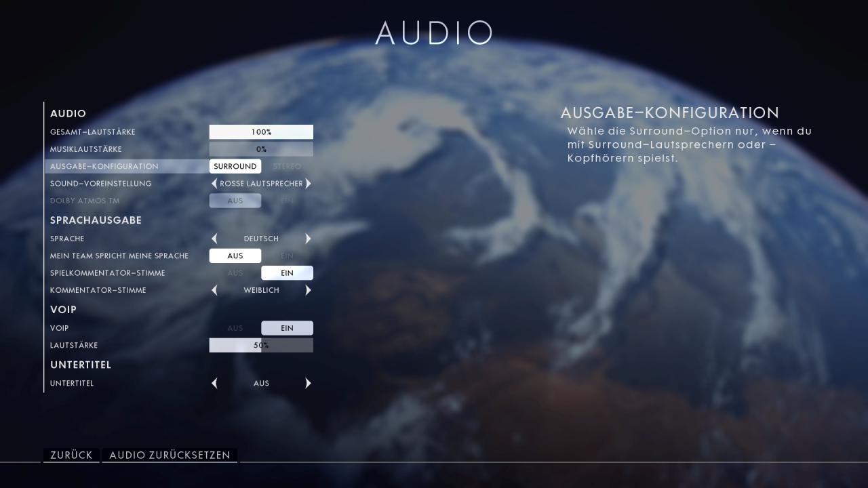Click left arrow of Kommentator-Stimme
This screenshot has width=868, height=488.
coord(214,290)
